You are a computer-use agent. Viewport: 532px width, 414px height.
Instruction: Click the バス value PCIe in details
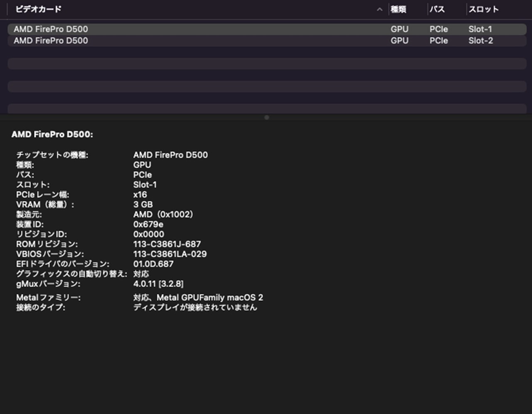(x=143, y=175)
